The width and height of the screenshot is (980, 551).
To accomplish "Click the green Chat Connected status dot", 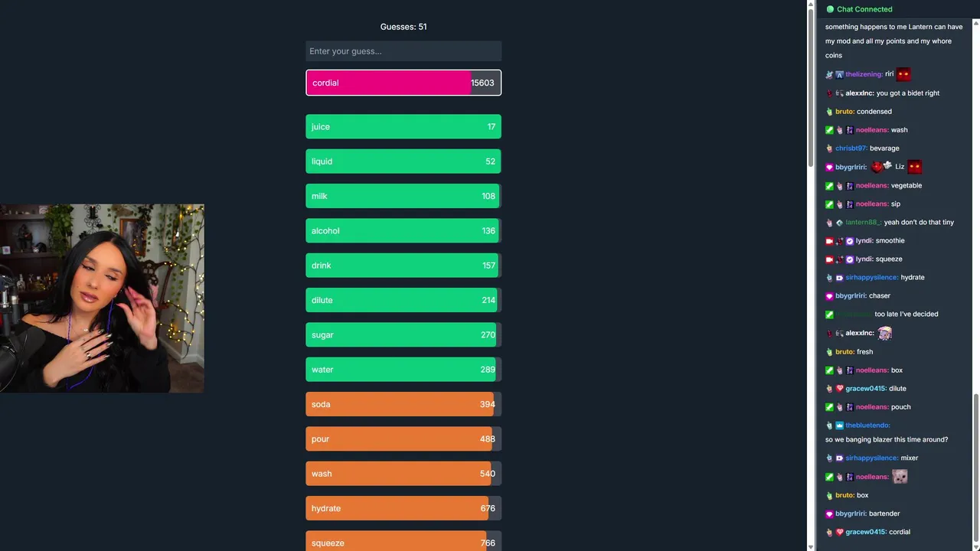I will (830, 9).
